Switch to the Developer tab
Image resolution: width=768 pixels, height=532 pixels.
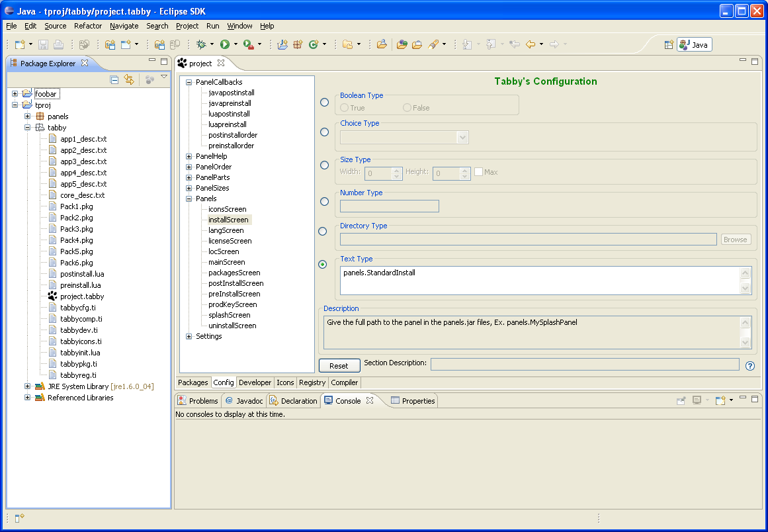pos(255,382)
